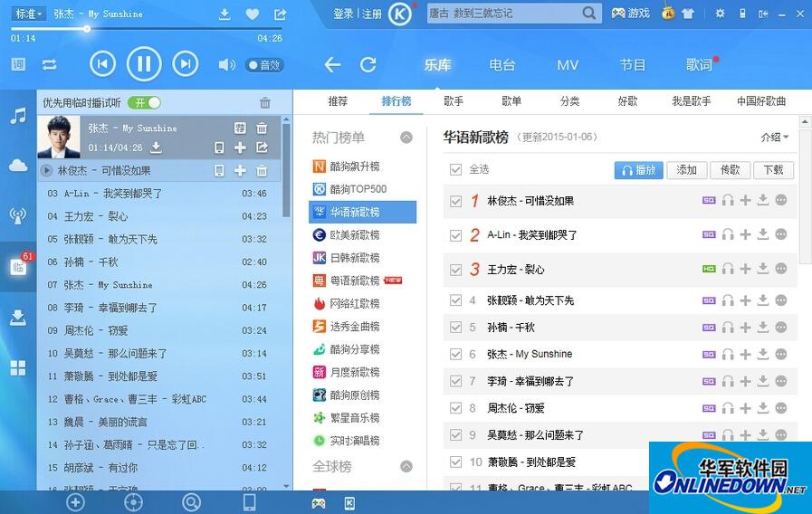Add A-Lin - 我笑到都哭了 with plus icon
This screenshot has width=812, height=514.
pos(745,234)
